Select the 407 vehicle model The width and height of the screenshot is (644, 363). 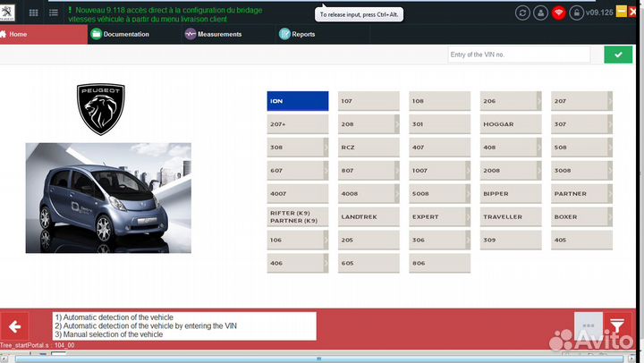point(439,148)
